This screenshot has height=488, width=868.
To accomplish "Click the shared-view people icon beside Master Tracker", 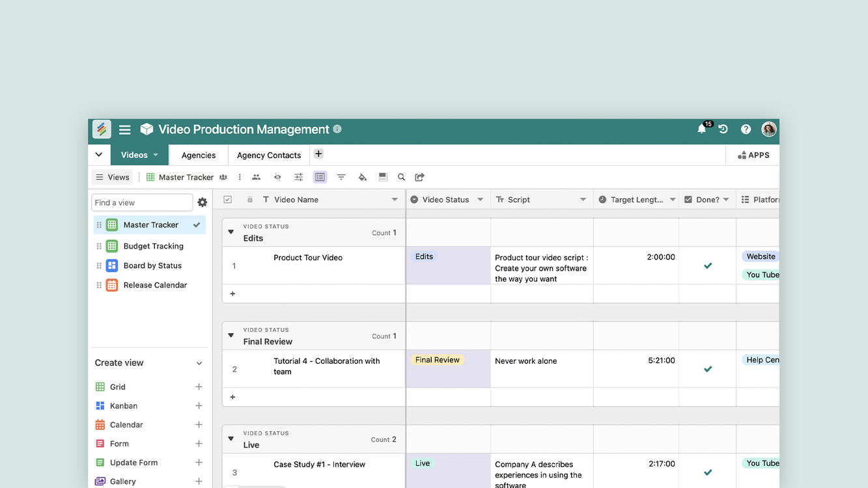I will (223, 177).
